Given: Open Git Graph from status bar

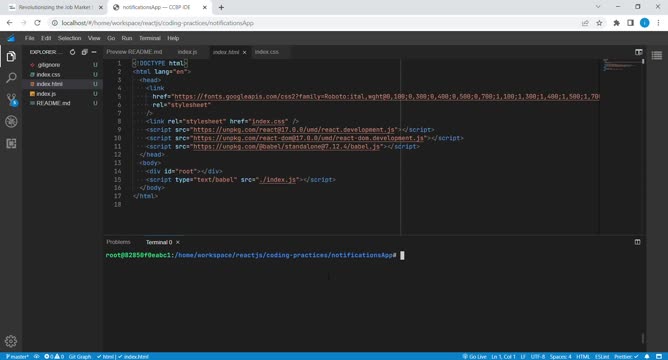Looking at the screenshot, I should (x=80, y=357).
